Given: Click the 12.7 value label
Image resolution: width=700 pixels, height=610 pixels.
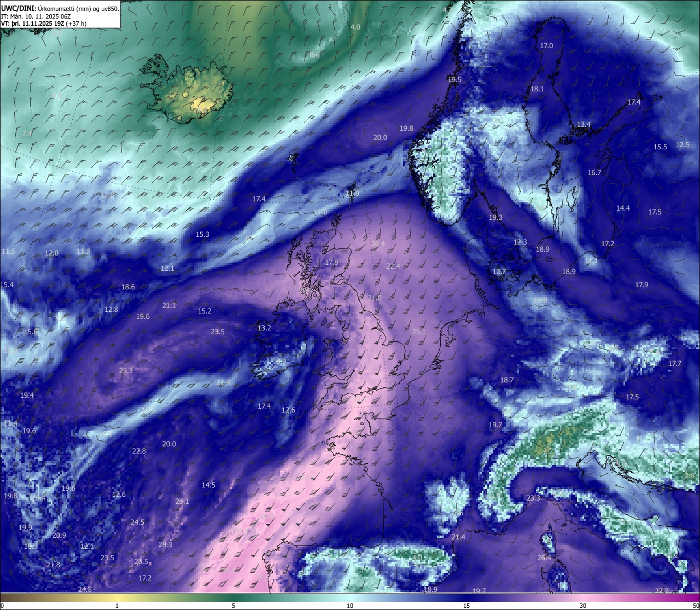Looking at the screenshot, I should (x=499, y=271).
